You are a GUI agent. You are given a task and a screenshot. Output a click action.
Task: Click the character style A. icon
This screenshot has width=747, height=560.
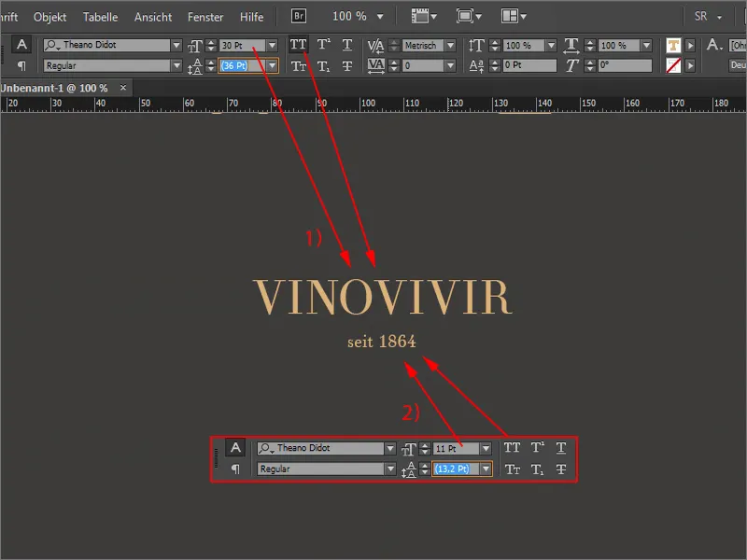714,45
